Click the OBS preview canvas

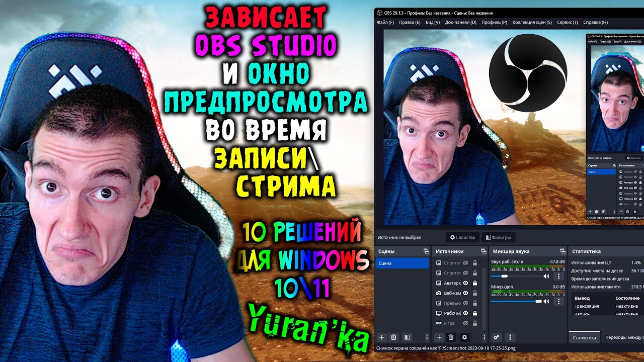pos(513,127)
